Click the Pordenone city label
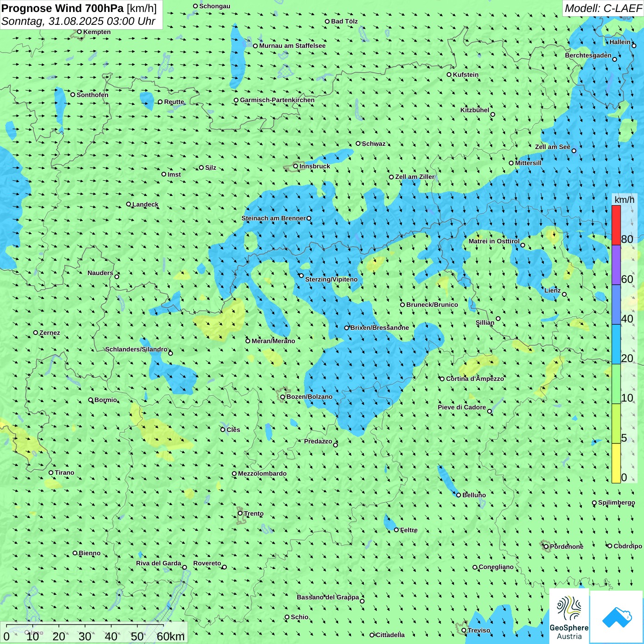Screen dimensions: 644x644 coord(567,546)
